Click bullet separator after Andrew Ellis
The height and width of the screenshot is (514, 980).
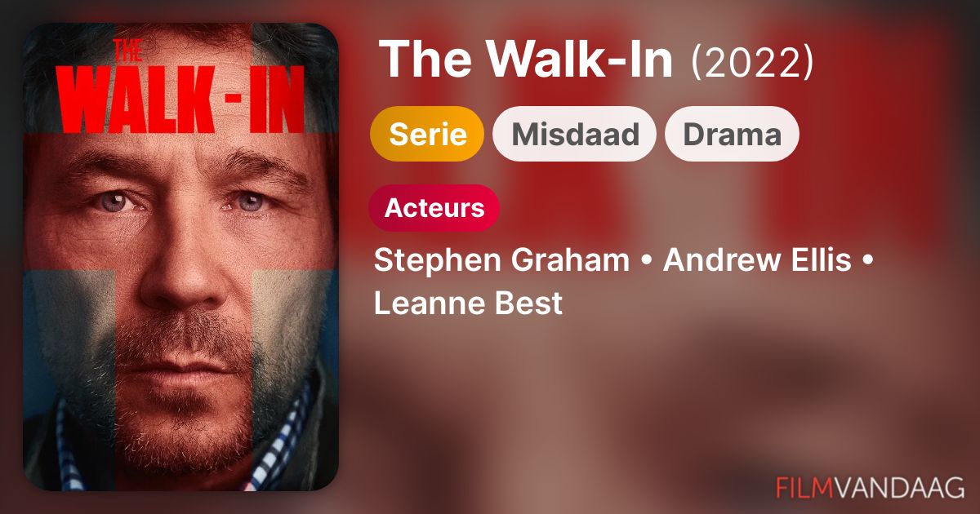866,262
